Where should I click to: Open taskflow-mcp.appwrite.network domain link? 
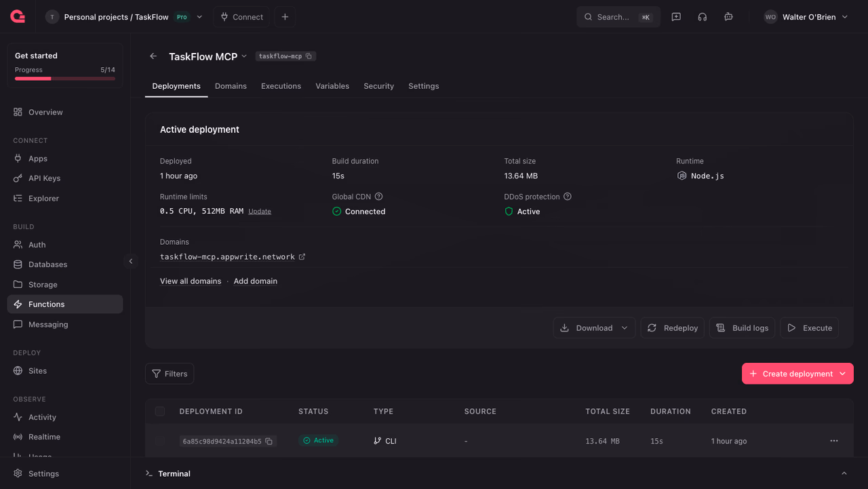click(233, 257)
